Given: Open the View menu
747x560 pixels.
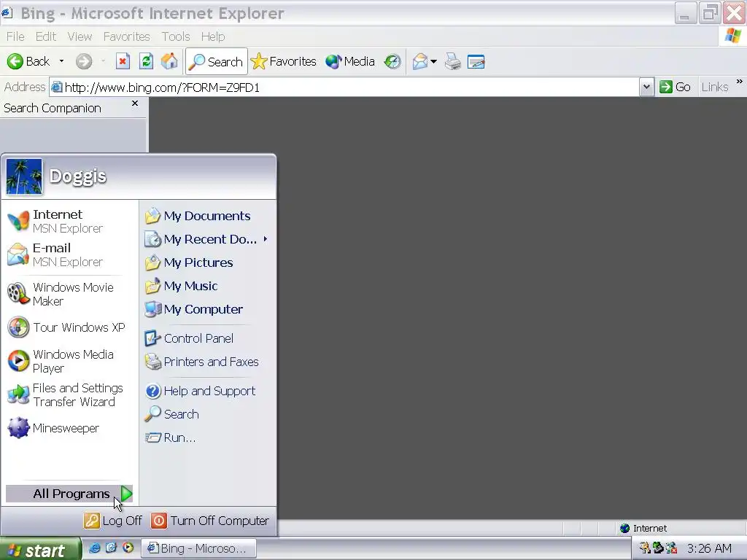Looking at the screenshot, I should point(80,36).
